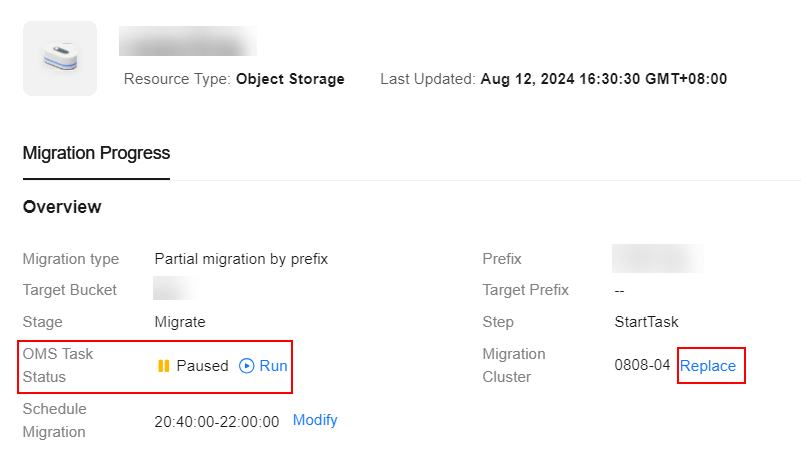The image size is (801, 453).
Task: Click the 20:40:00-22:00:00 schedule time
Action: 217,422
